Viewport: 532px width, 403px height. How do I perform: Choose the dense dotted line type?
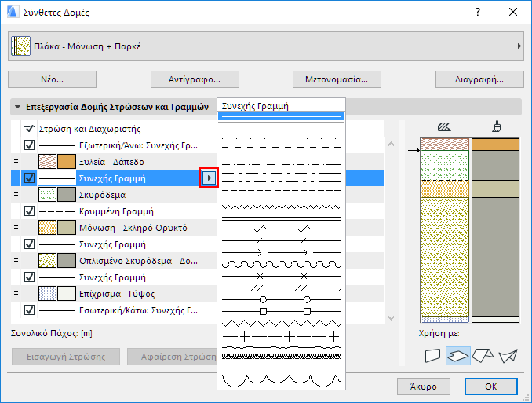click(281, 130)
